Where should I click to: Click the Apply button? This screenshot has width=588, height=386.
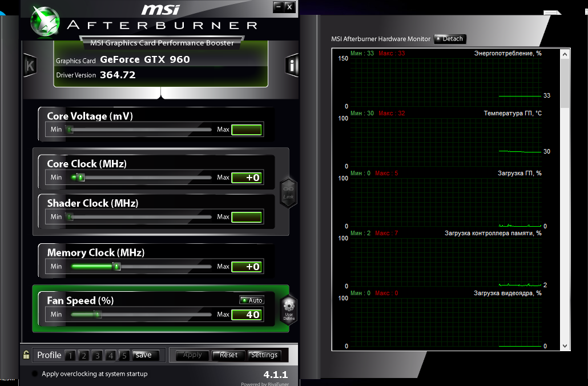pos(192,355)
